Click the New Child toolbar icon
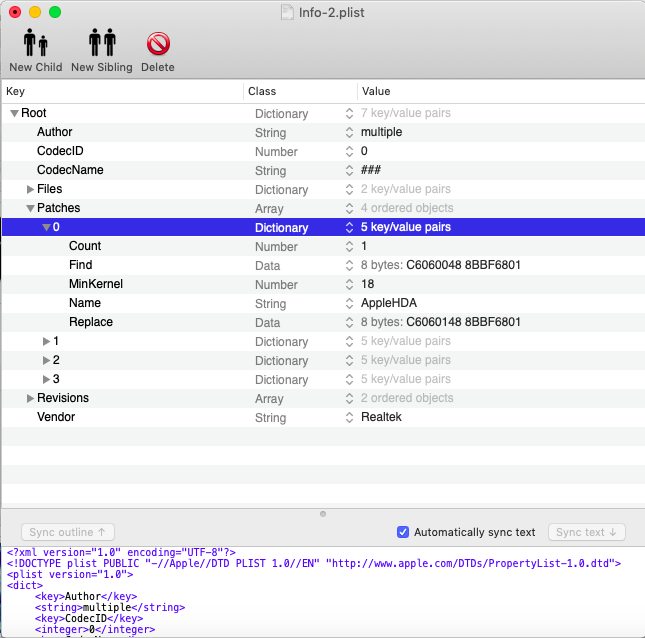This screenshot has width=645, height=638. pyautogui.click(x=36, y=43)
